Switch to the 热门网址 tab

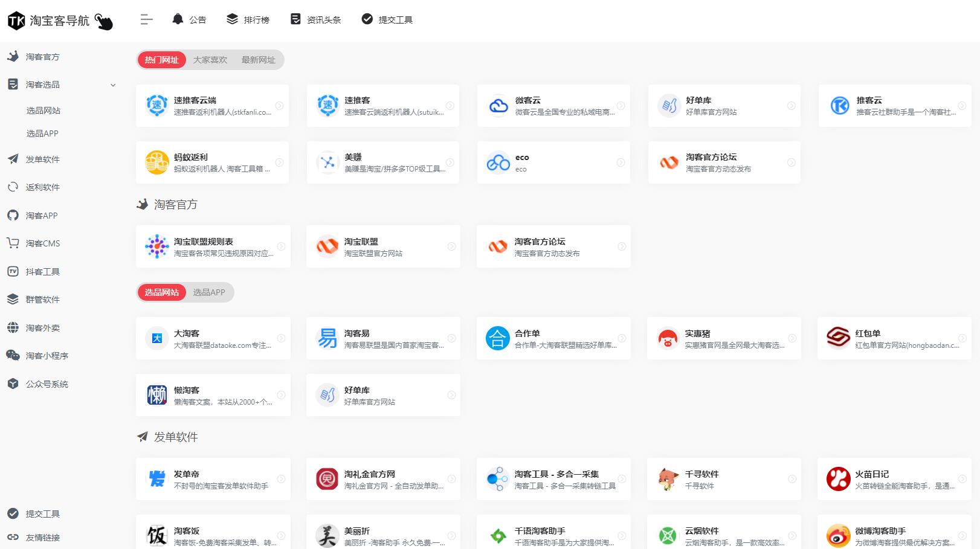click(x=161, y=60)
